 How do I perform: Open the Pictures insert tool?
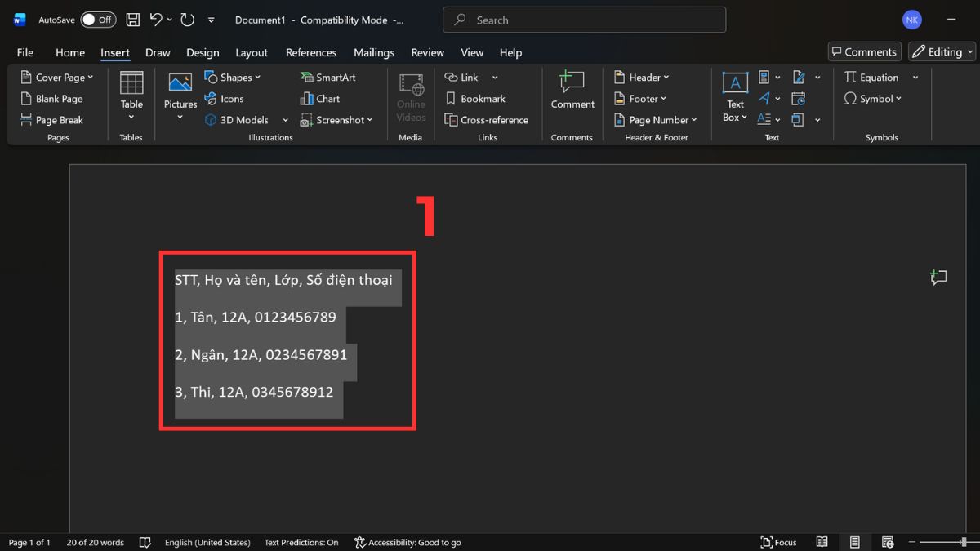(x=180, y=85)
